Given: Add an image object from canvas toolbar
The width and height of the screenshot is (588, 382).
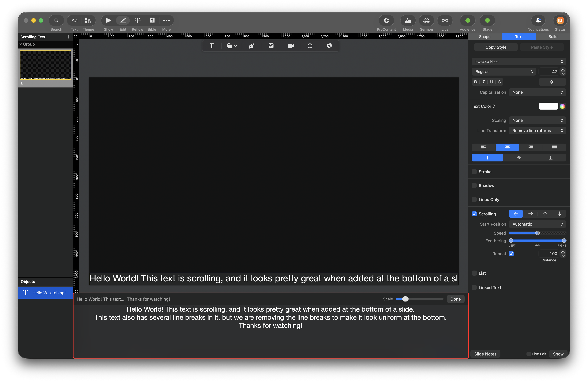Looking at the screenshot, I should (x=271, y=46).
